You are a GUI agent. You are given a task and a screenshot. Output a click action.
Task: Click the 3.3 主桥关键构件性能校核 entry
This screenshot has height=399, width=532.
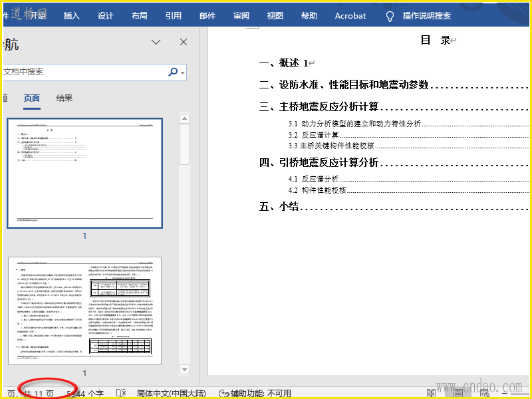[x=409, y=146]
